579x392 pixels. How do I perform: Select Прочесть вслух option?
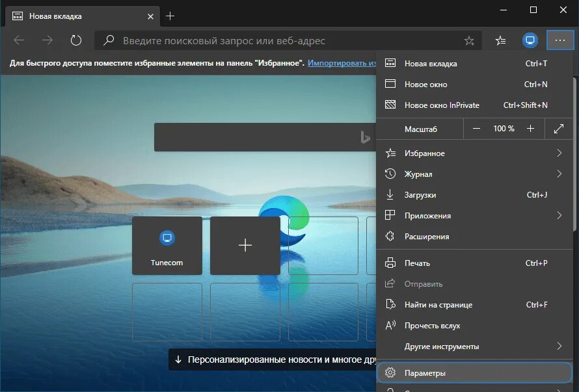474,326
